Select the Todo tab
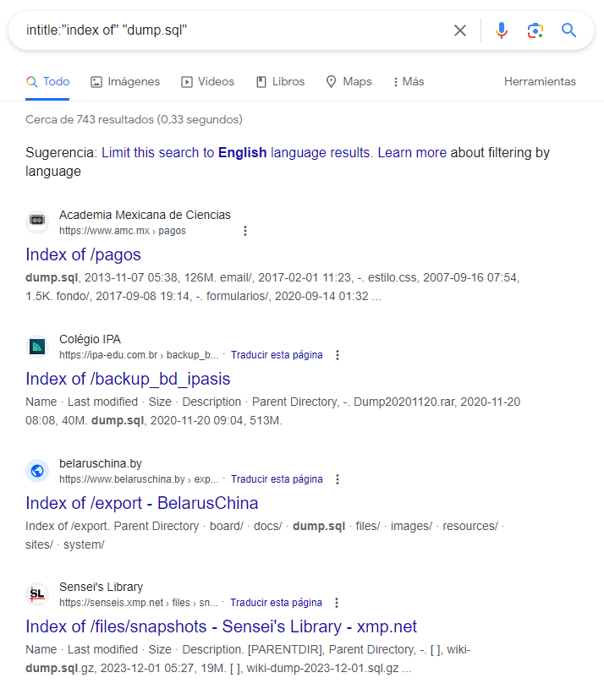The width and height of the screenshot is (604, 700). tap(47, 82)
